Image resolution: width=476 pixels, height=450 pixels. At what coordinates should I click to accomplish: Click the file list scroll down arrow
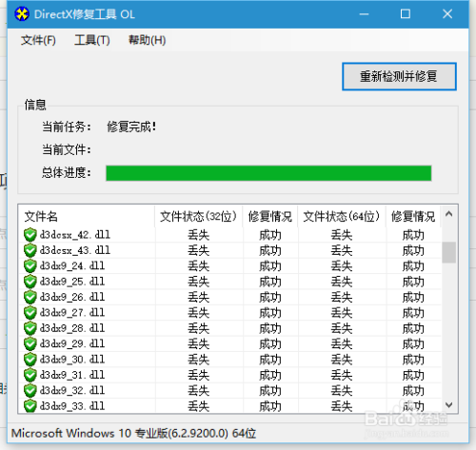click(x=448, y=405)
